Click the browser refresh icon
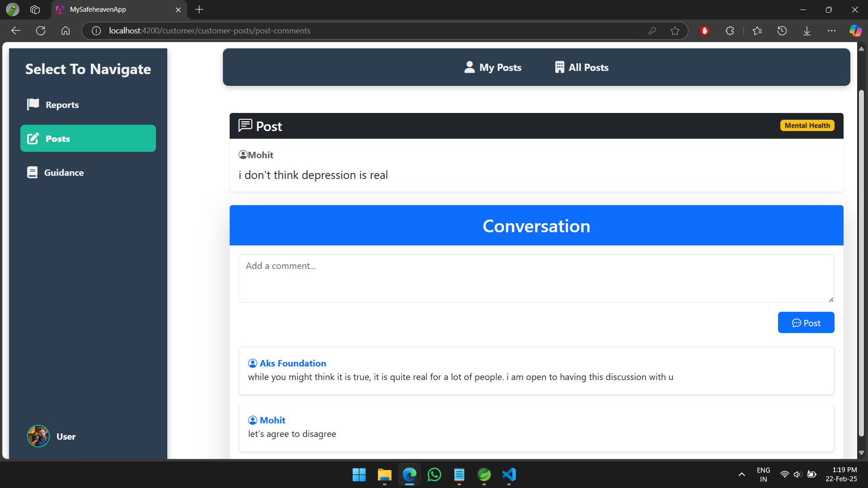Viewport: 868px width, 488px height. 41,31
